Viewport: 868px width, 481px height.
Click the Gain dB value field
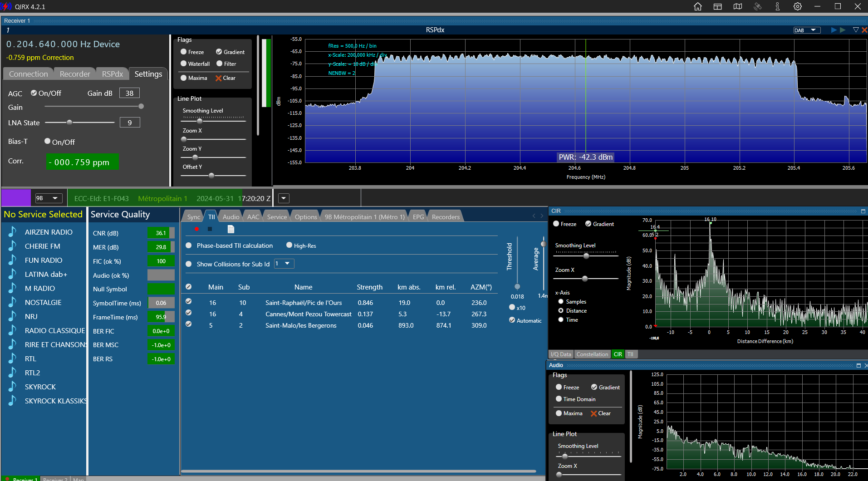coord(129,93)
